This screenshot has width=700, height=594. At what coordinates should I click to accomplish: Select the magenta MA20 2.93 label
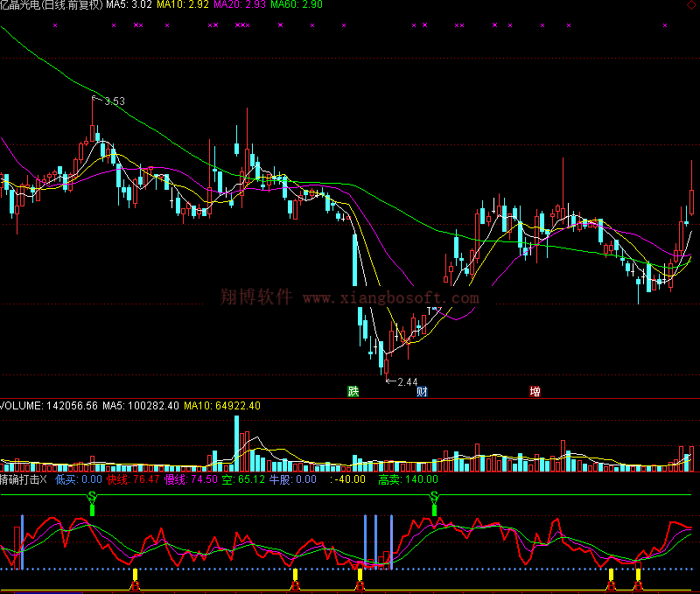tap(239, 5)
